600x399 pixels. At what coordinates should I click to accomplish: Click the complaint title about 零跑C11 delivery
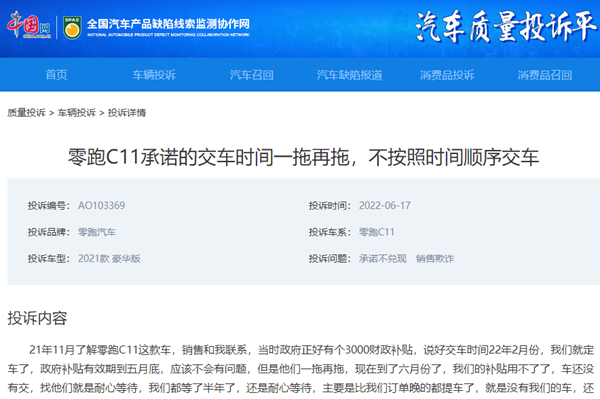(303, 157)
